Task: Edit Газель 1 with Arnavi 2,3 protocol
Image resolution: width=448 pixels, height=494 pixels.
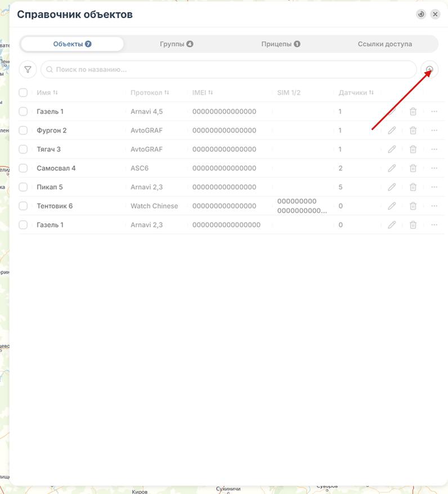Action: [392, 225]
